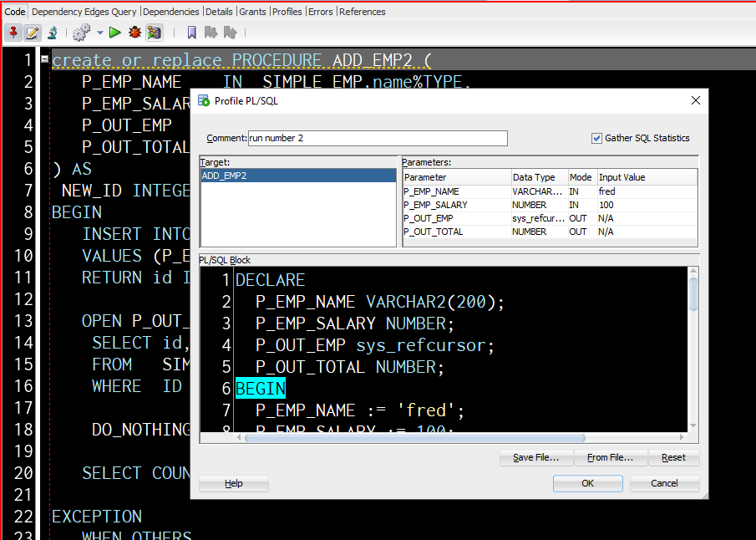The width and height of the screenshot is (756, 540).
Task: Click the Help button
Action: click(234, 483)
